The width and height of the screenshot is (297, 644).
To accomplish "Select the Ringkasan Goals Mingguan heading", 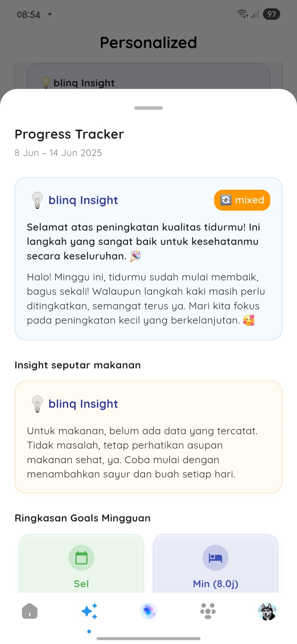I will (82, 518).
